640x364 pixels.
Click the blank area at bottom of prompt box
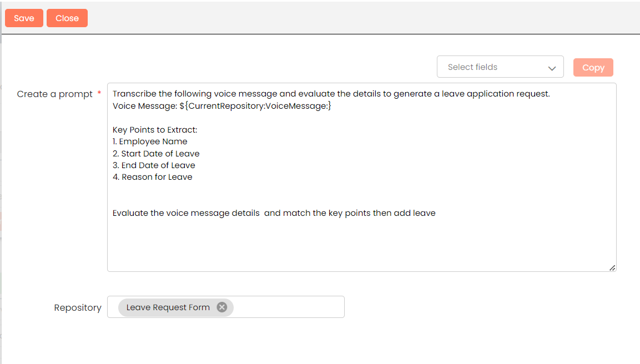pyautogui.click(x=361, y=247)
